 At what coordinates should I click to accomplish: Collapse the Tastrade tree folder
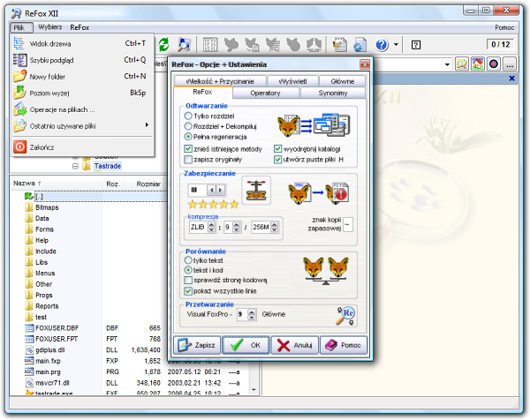[x=75, y=166]
